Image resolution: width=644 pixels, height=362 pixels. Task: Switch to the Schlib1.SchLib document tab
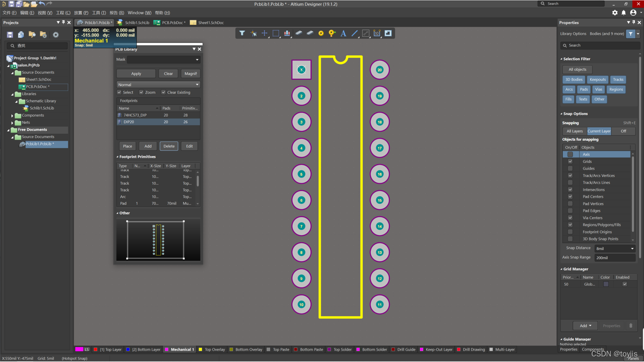pos(133,23)
